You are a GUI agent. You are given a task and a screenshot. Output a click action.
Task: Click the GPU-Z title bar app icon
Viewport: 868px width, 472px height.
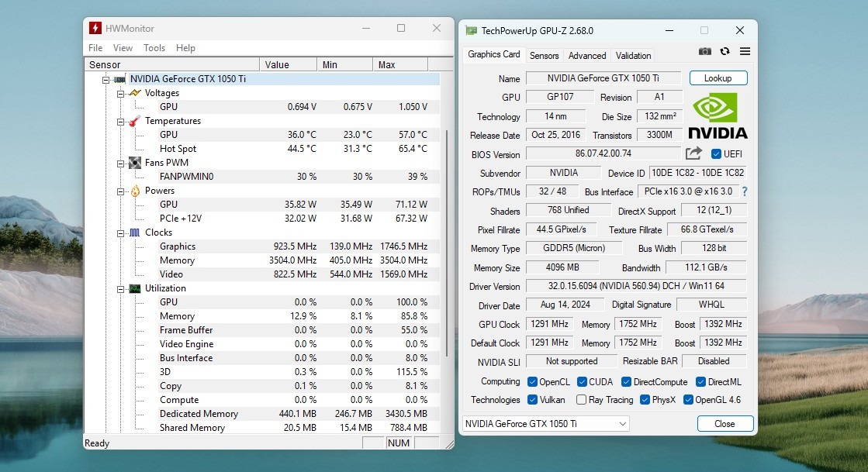click(471, 30)
